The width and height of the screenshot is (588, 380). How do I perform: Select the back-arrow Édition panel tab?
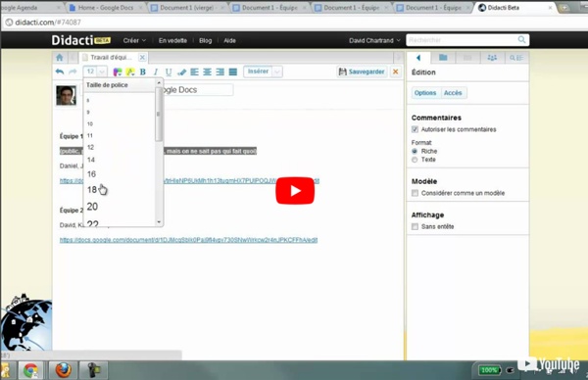click(x=418, y=58)
